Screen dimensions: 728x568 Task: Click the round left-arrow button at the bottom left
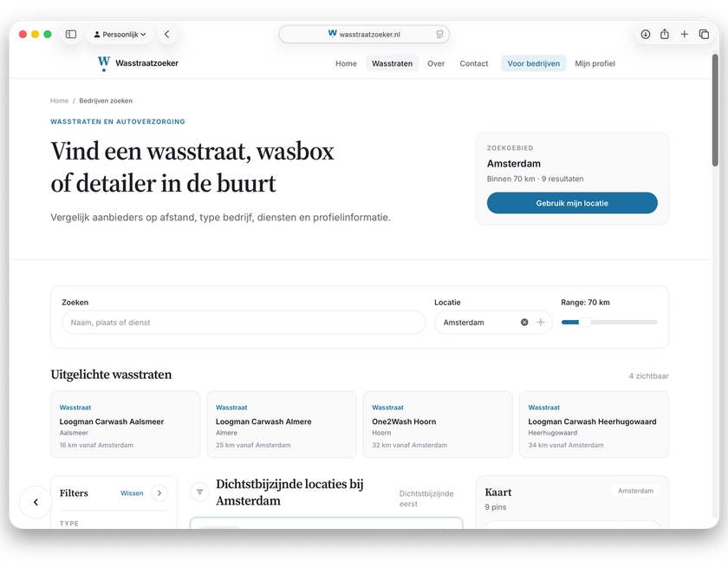(x=36, y=502)
